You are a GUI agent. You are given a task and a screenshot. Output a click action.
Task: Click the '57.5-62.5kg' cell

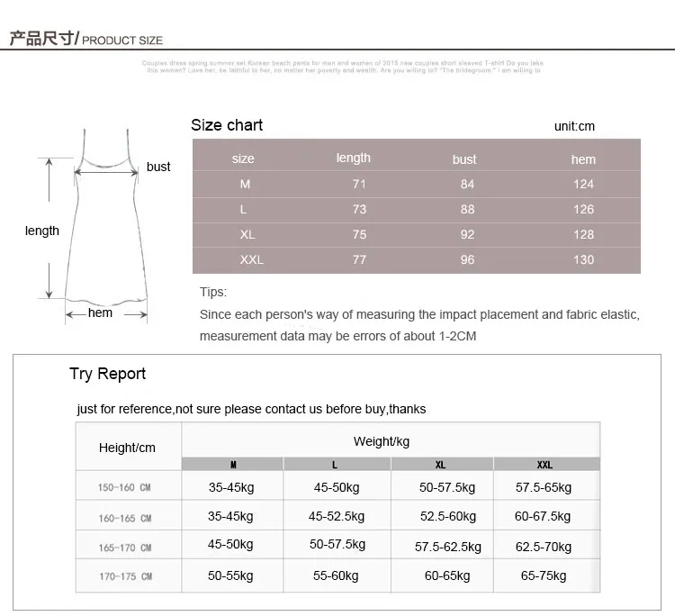coord(448,547)
